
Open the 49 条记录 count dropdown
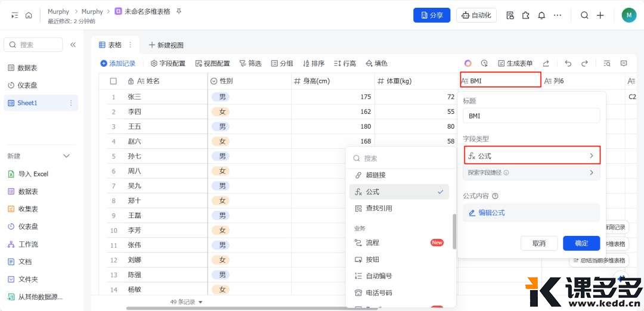(x=187, y=302)
